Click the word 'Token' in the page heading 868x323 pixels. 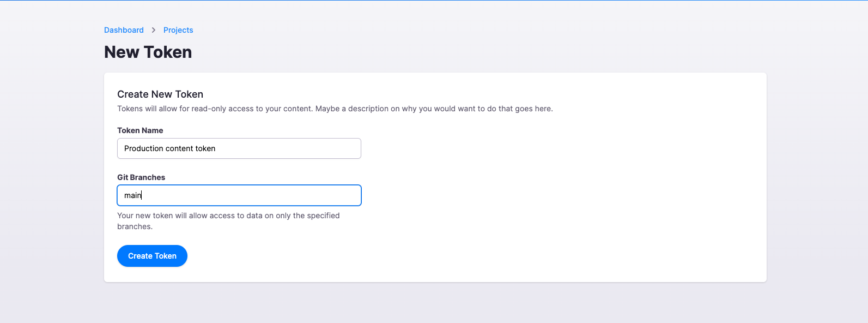[168, 52]
